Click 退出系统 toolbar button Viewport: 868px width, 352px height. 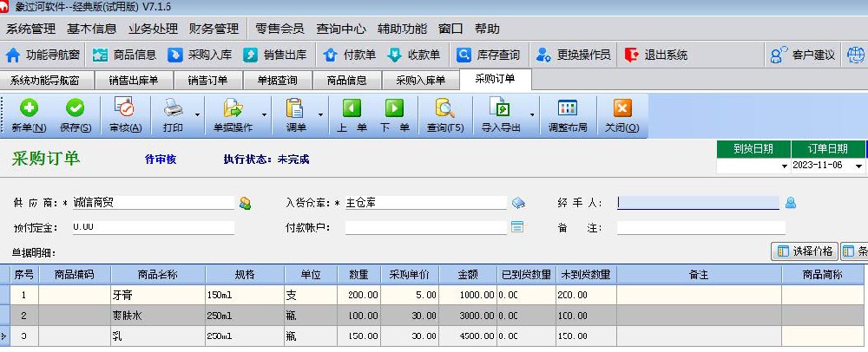coord(656,55)
